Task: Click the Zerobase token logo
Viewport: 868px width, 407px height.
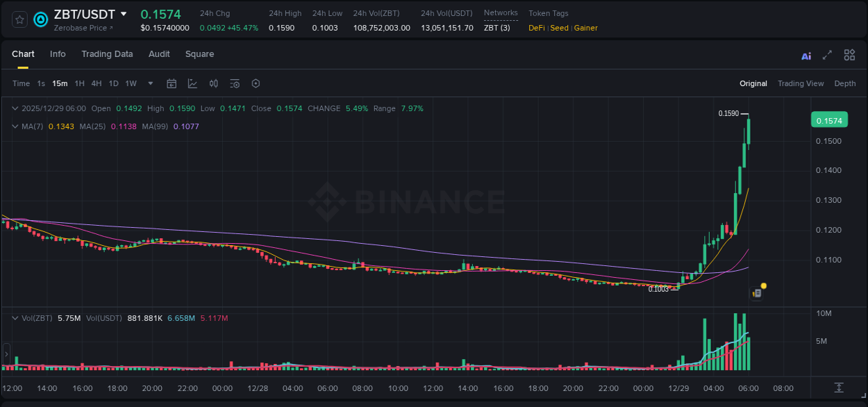Action: pyautogui.click(x=40, y=19)
